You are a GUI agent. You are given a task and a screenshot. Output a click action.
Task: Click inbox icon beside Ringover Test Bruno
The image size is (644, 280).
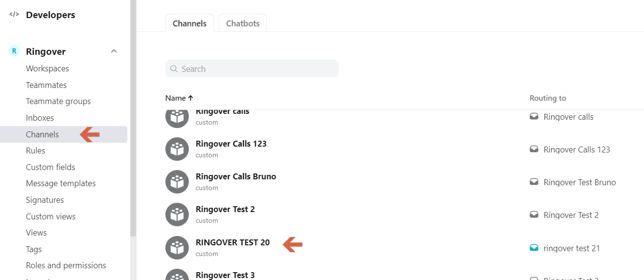point(534,182)
